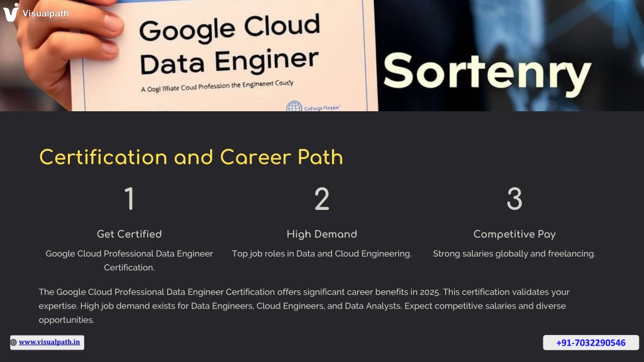Click the certificate subtitle line of text
The height and width of the screenshot is (362, 644).
(217, 86)
